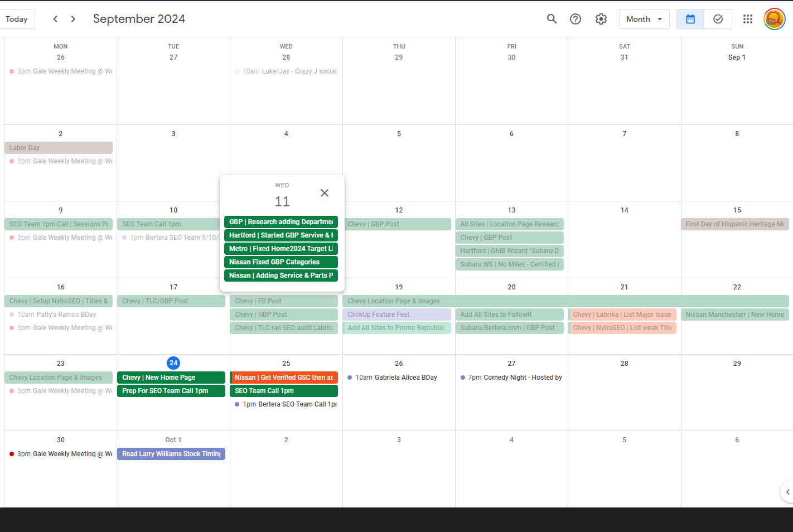Open SEO Team Call 1pm on the 10th

point(168,224)
